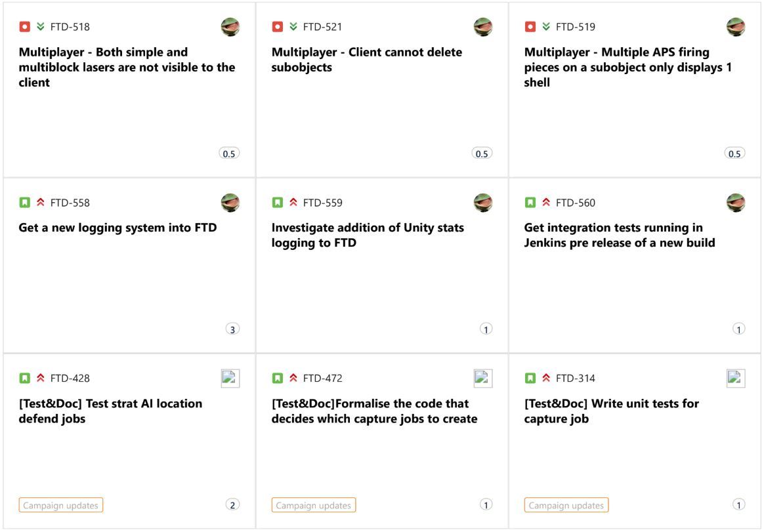764x532 pixels.
Task: Open the FTD-560 issue key link
Action: tap(576, 203)
